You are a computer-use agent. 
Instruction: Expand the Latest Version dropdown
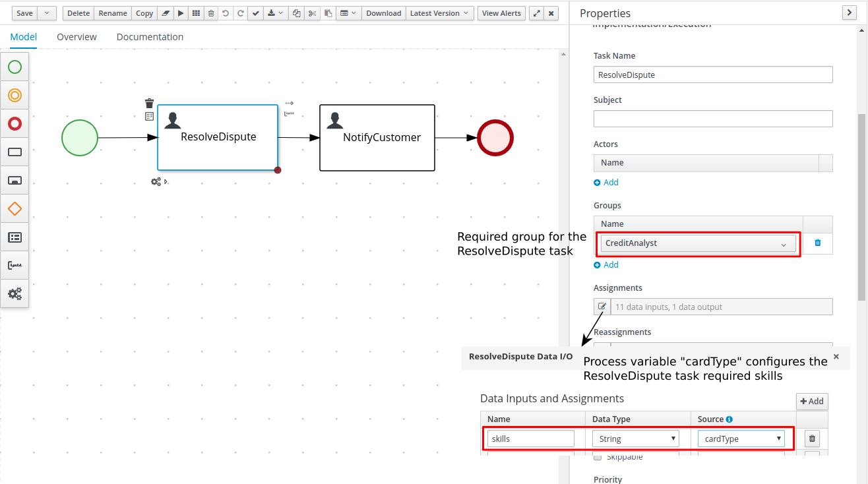pos(439,13)
